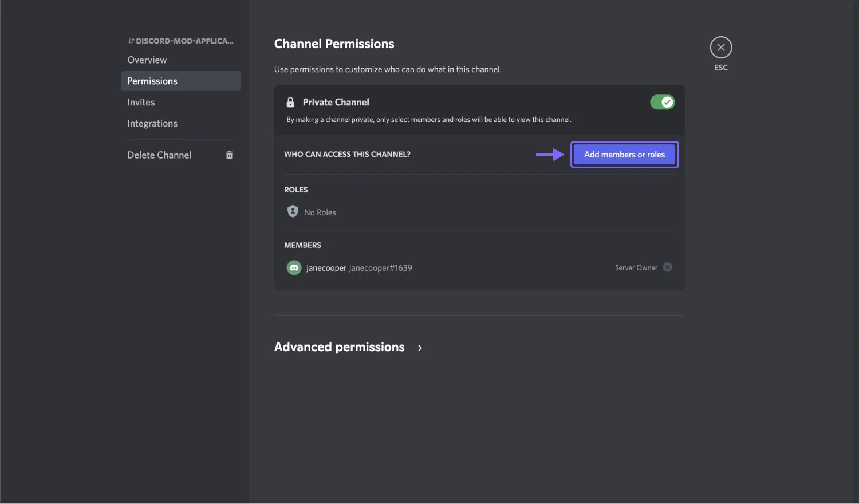Open the Advanced permissions section
Image resolution: width=859 pixels, height=504 pixels.
pos(339,346)
